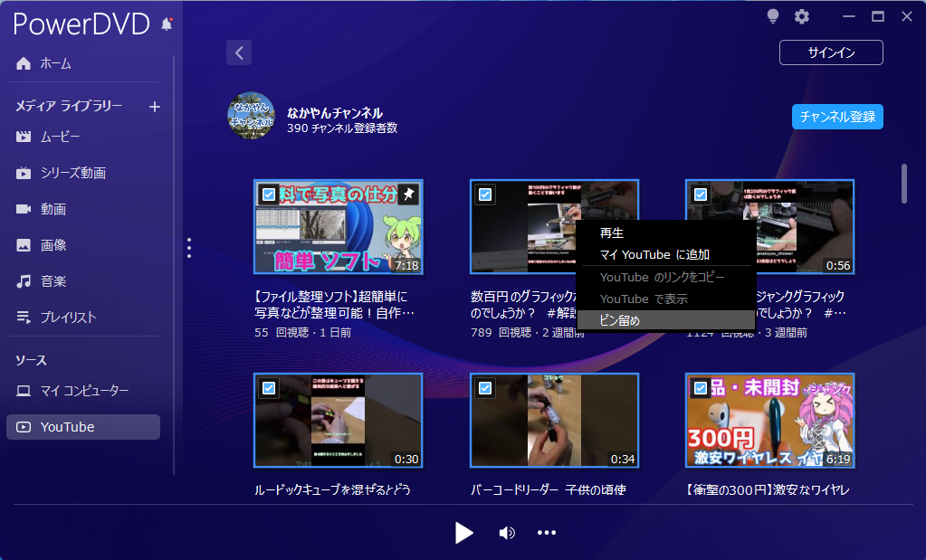Choose ピン留め in the context menu
926x560 pixels.
[665, 320]
